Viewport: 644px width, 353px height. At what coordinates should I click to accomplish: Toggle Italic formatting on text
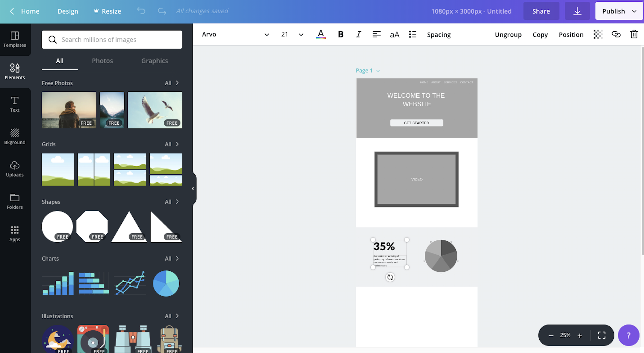358,34
